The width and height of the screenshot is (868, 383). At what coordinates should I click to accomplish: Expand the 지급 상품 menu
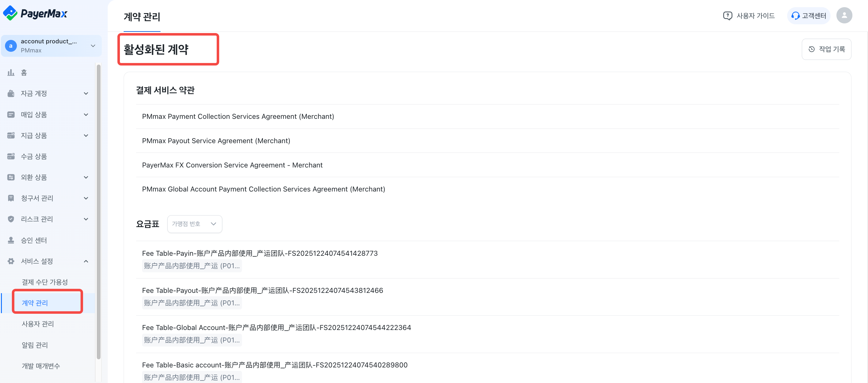[x=86, y=135]
